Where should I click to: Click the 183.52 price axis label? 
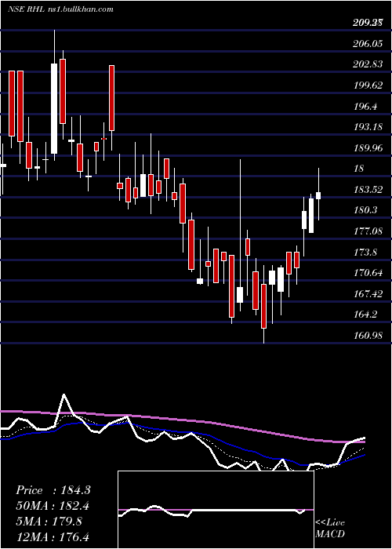click(x=368, y=190)
